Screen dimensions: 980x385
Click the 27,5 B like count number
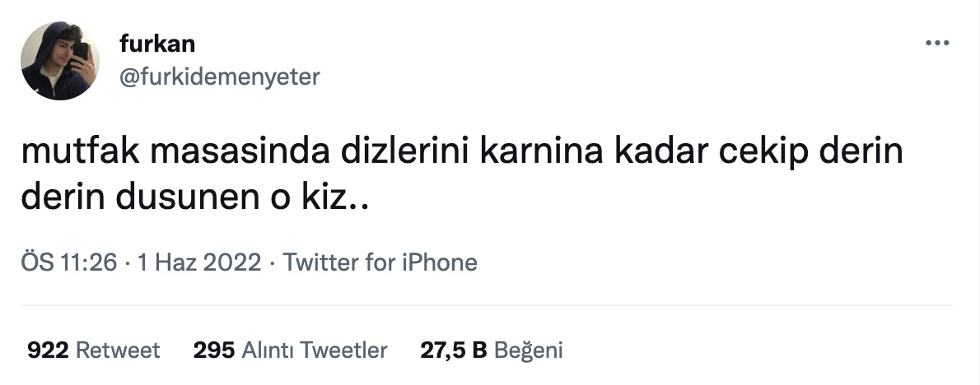click(x=453, y=350)
